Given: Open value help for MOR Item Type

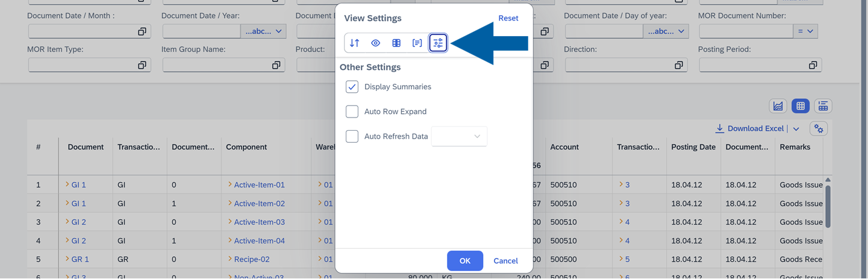Looking at the screenshot, I should coord(142,65).
